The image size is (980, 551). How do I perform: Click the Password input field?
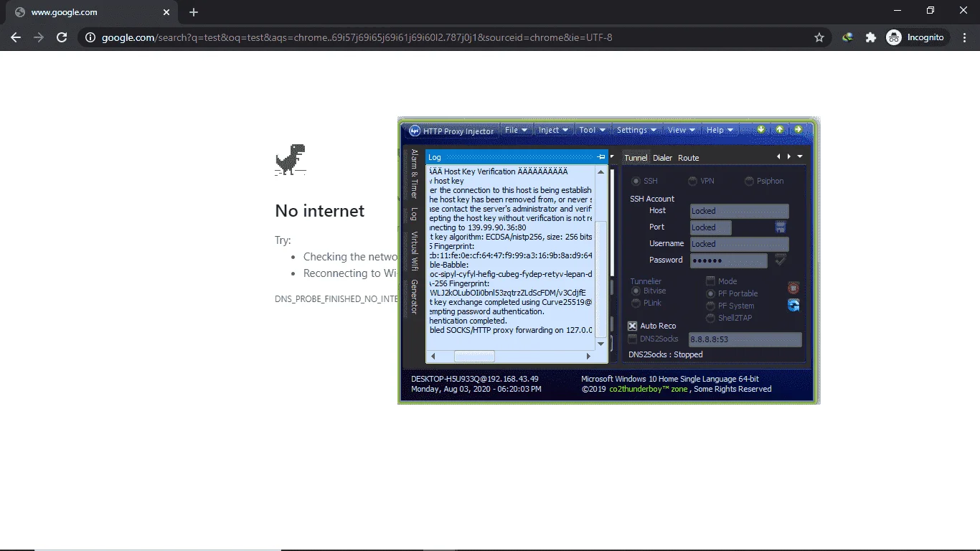coord(728,260)
